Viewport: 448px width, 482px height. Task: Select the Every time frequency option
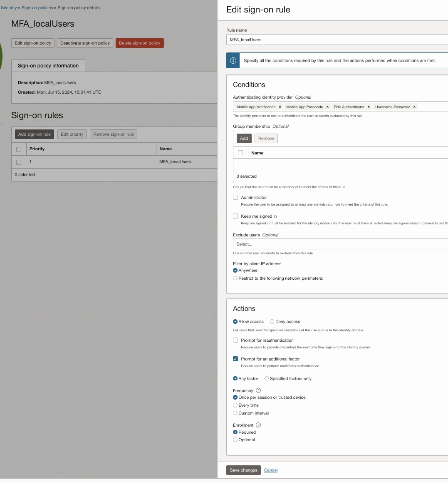coord(235,405)
